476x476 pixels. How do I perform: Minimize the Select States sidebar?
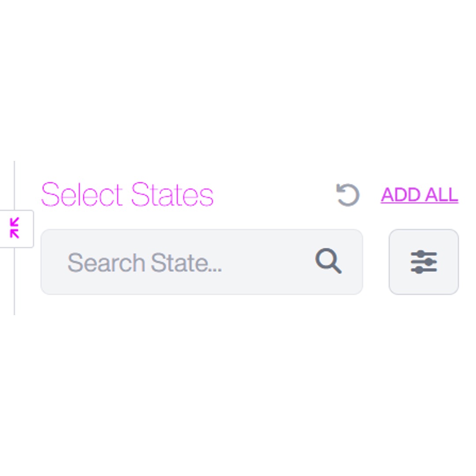15,228
